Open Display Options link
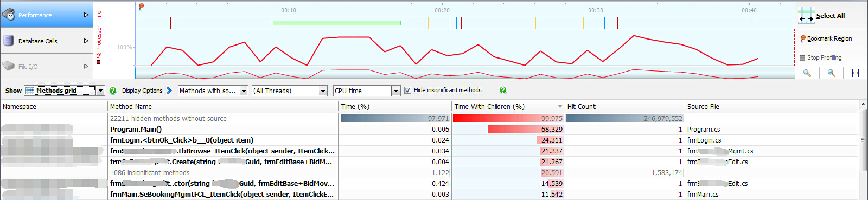 pyautogui.click(x=142, y=91)
